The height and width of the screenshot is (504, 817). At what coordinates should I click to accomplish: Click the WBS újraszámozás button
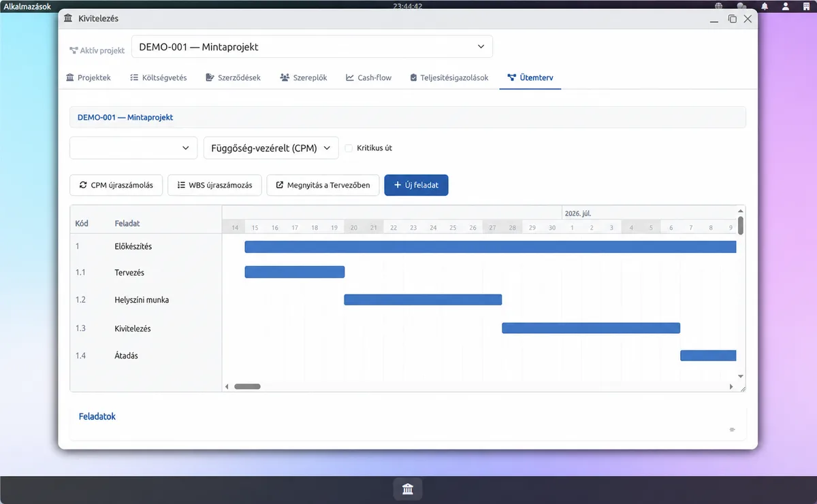[214, 185]
